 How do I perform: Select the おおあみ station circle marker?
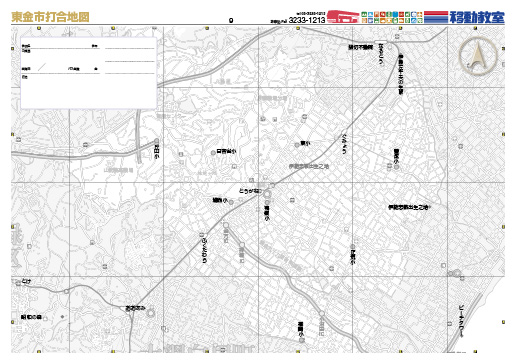(x=151, y=313)
